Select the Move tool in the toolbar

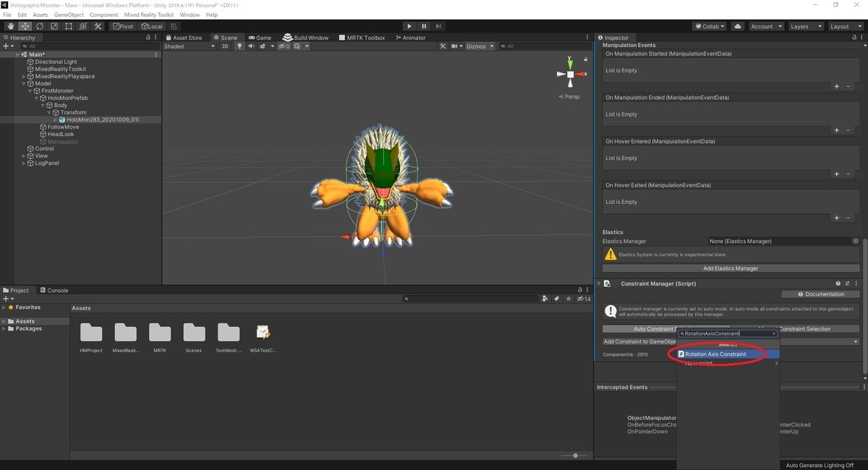point(25,26)
